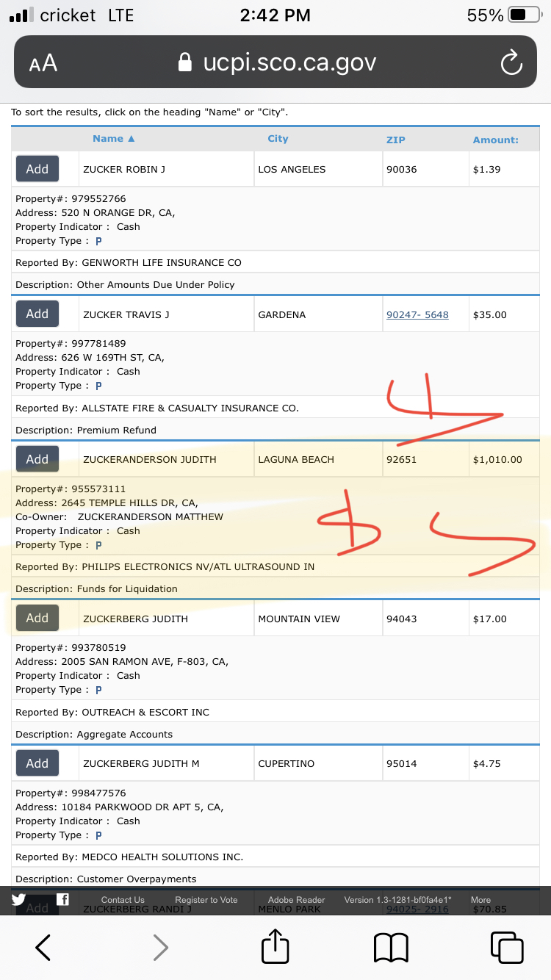The height and width of the screenshot is (980, 551).
Task: Select the name ZUCKER ROBIN J
Action: click(x=124, y=169)
